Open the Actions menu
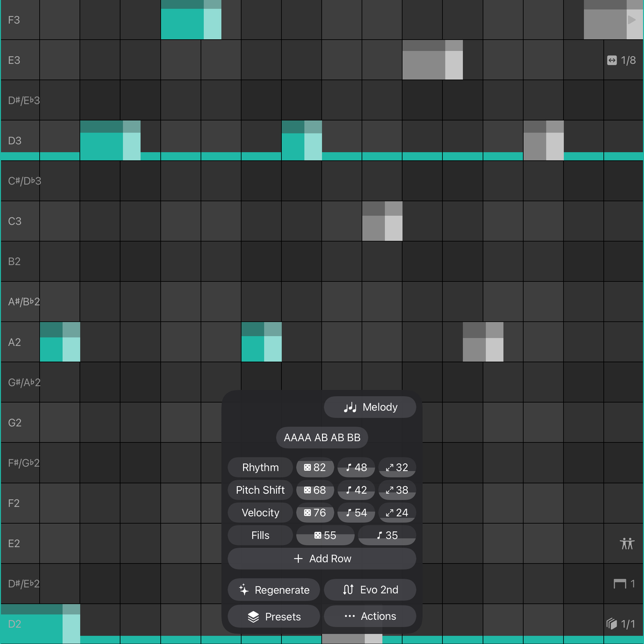The height and width of the screenshot is (644, 644). (370, 616)
